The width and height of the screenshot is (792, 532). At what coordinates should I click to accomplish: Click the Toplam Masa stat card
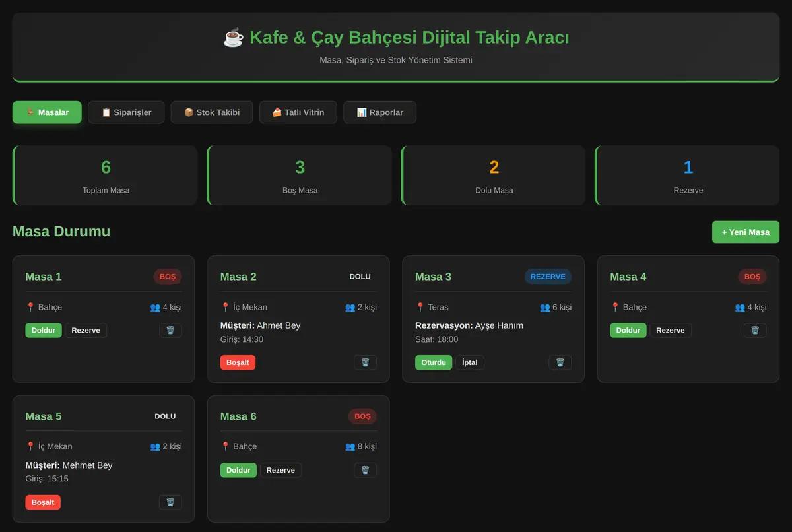point(105,176)
